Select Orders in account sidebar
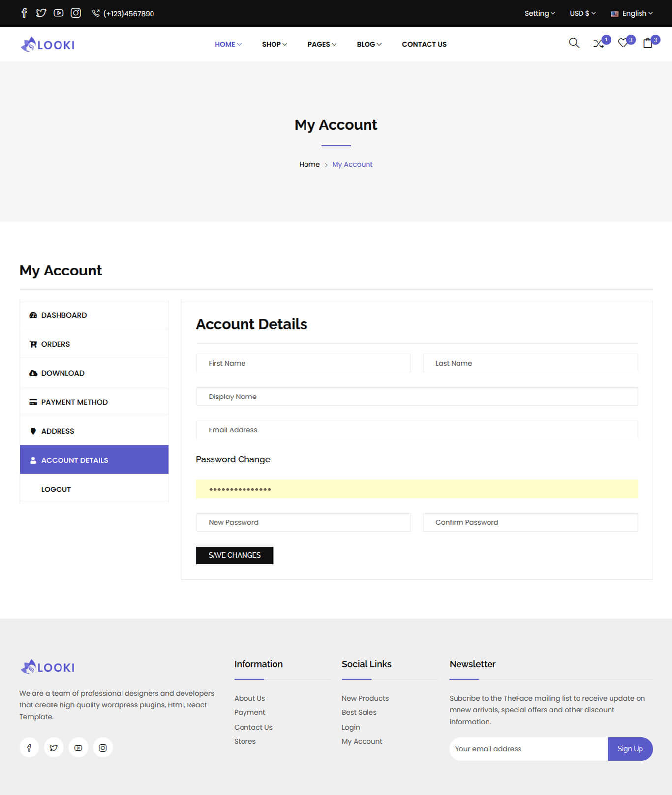 pos(56,344)
